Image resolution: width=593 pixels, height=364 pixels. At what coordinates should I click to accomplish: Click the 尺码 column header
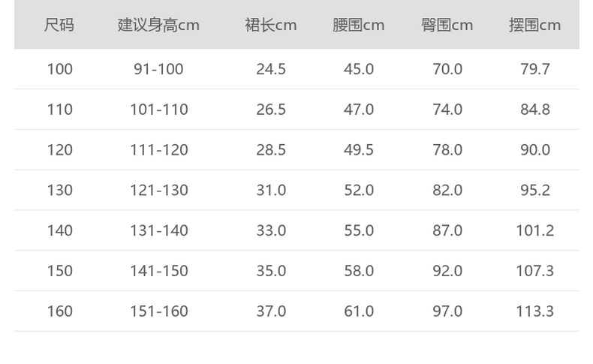[x=59, y=25]
